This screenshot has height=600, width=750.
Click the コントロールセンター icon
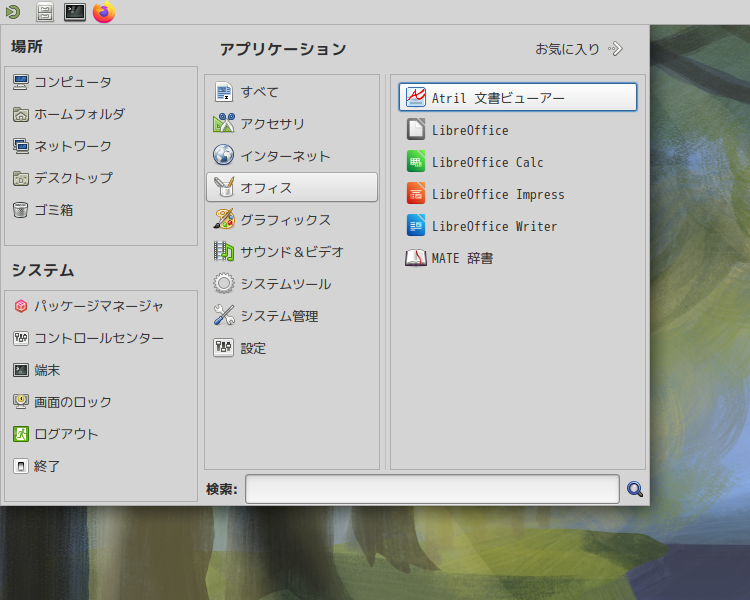[x=21, y=338]
